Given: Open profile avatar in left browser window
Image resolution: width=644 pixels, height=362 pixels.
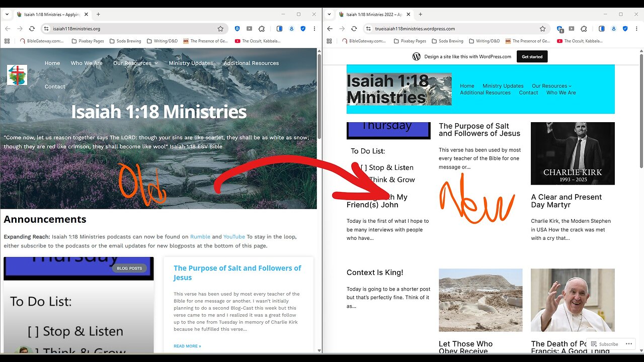Looking at the screenshot, I should click(x=291, y=29).
